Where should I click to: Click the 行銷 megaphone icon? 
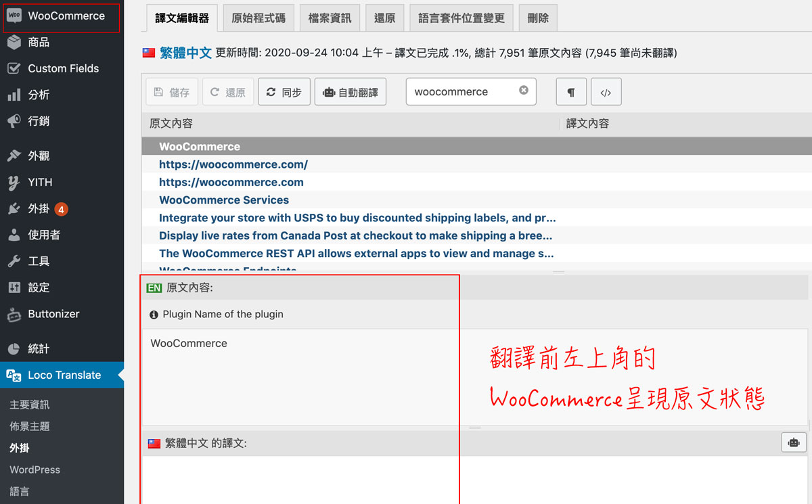[14, 121]
